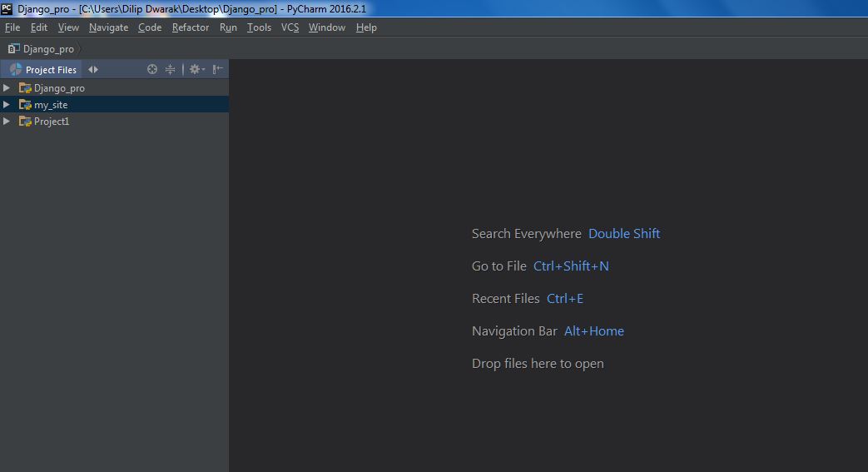Viewport: 868px width, 472px height.
Task: Open the Window menu
Action: point(326,27)
